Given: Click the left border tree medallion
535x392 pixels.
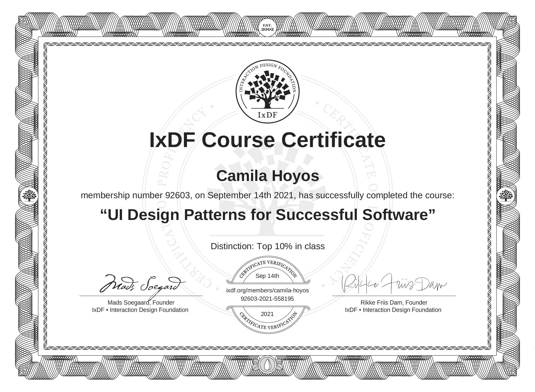Looking at the screenshot, I should pos(30,195).
